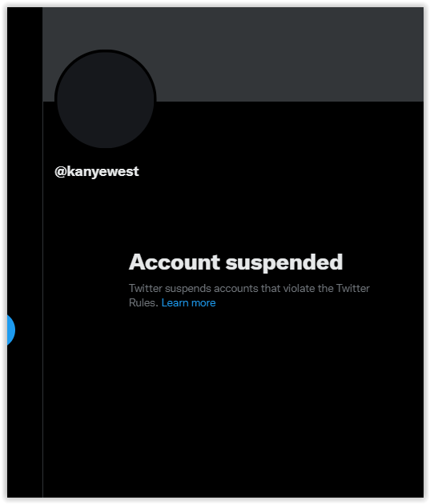Screen dimensions: 430x504
Task: Select the Twitter suspends accounts description line
Action: (249, 288)
